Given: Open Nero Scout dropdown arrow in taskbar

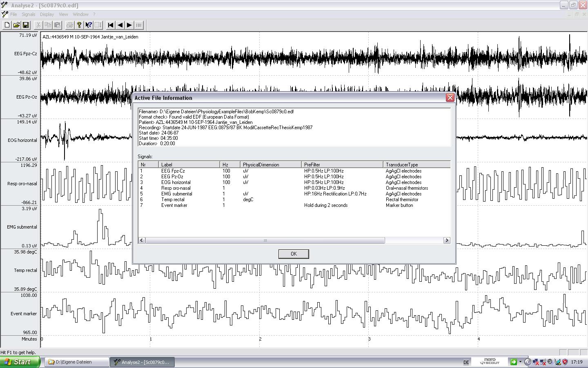Looking at the screenshot, I should [x=520, y=362].
